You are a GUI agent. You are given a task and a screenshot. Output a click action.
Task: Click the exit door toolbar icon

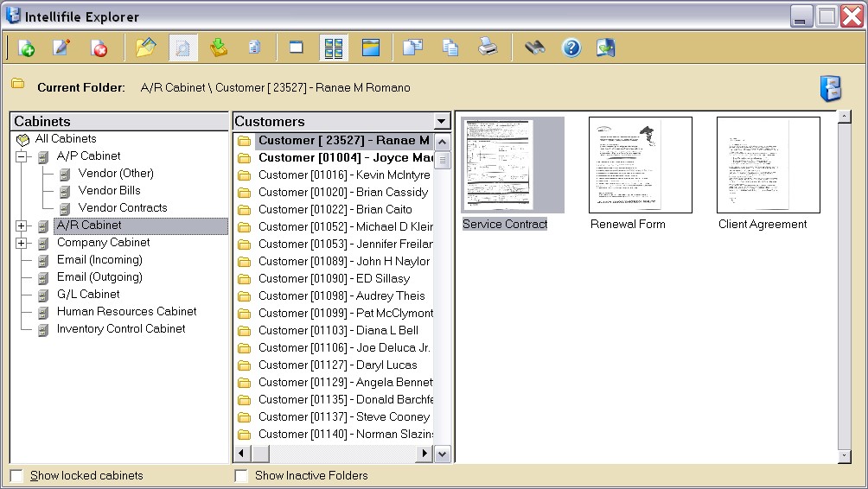click(x=605, y=48)
